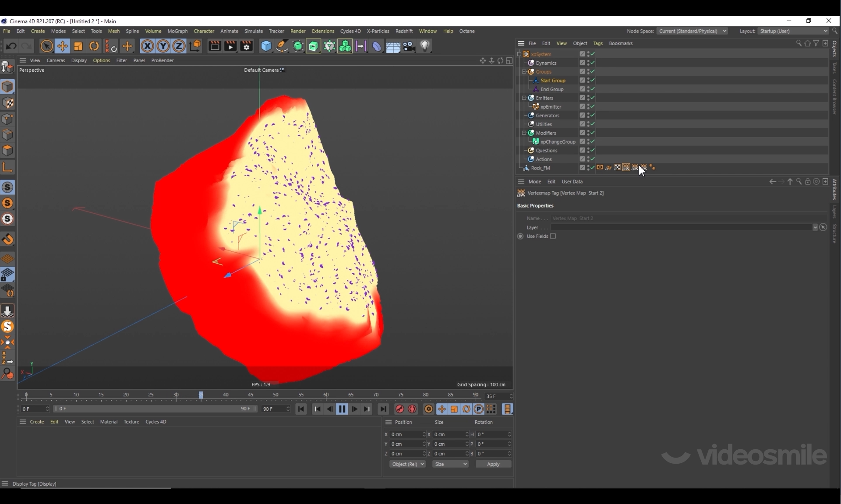The image size is (841, 504).
Task: Toggle xpEmitter enabled checkmark
Action: 592,107
